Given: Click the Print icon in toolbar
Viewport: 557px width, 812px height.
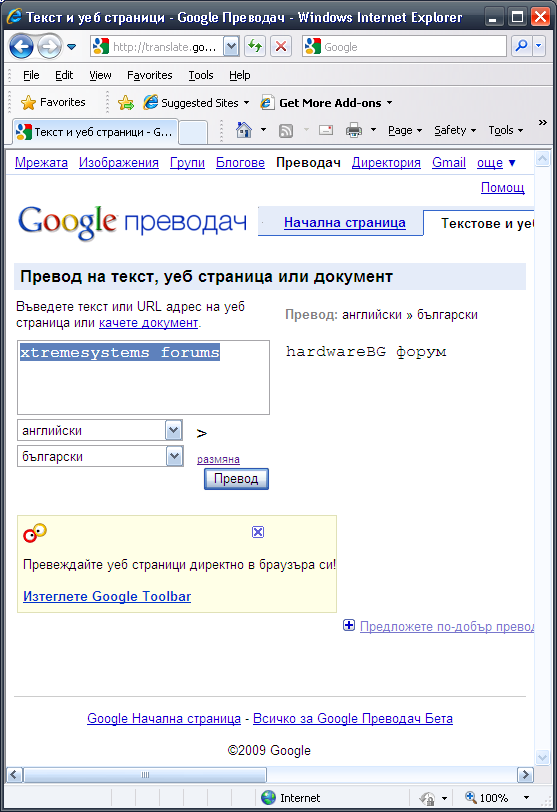Looking at the screenshot, I should pos(354,130).
